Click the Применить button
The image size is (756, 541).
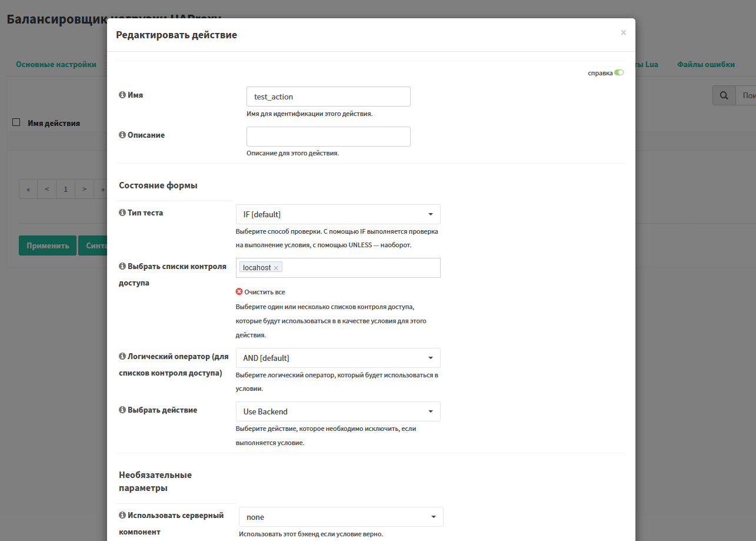[x=47, y=245]
